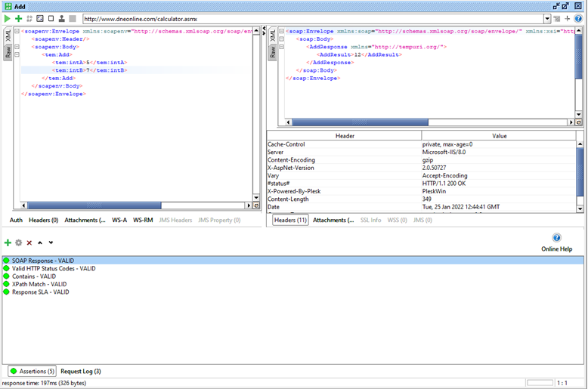This screenshot has height=389, width=588.
Task: Select the XPath Match - VALID assertion
Action: pyautogui.click(x=39, y=284)
